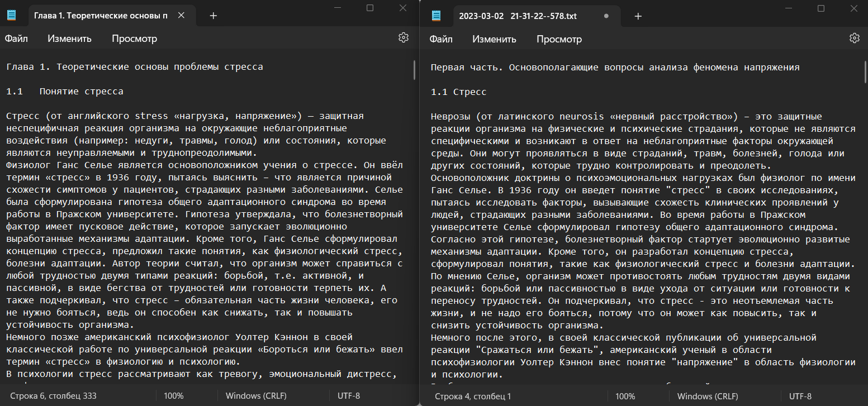
Task: Open Просмотр menu in the Глава 1 window
Action: point(134,39)
